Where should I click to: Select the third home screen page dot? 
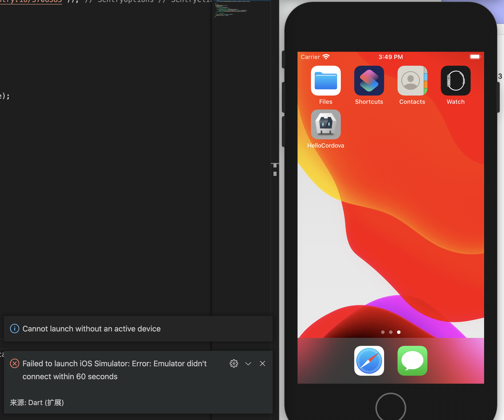tap(399, 332)
